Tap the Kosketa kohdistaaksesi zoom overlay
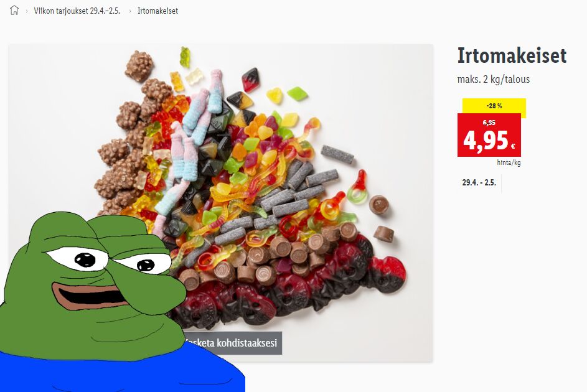This screenshot has height=392, width=587. pos(233,343)
